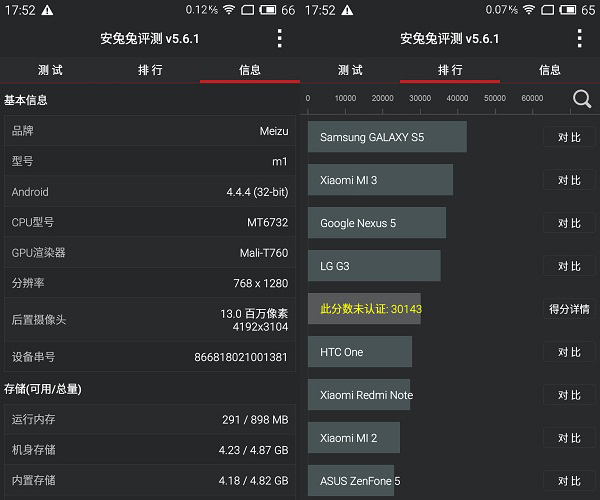
Task: Tap 对比 beside Google Nexus 5
Action: coord(569,223)
